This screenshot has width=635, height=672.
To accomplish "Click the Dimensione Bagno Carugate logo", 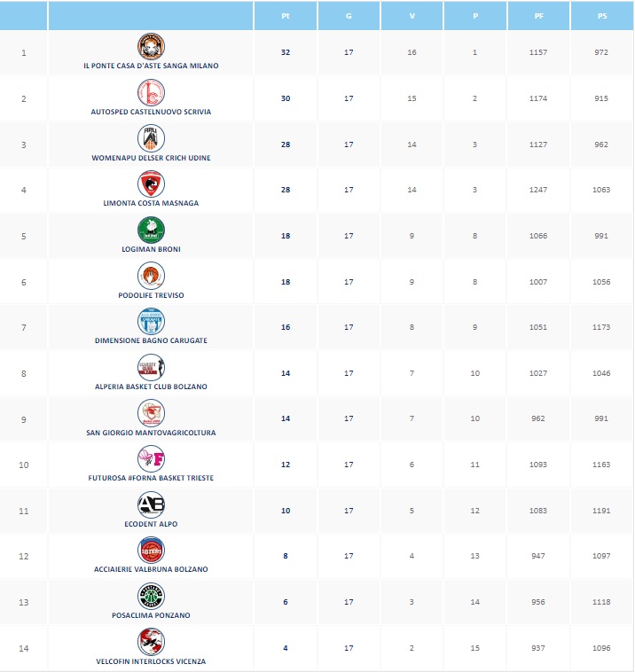I will [151, 322].
